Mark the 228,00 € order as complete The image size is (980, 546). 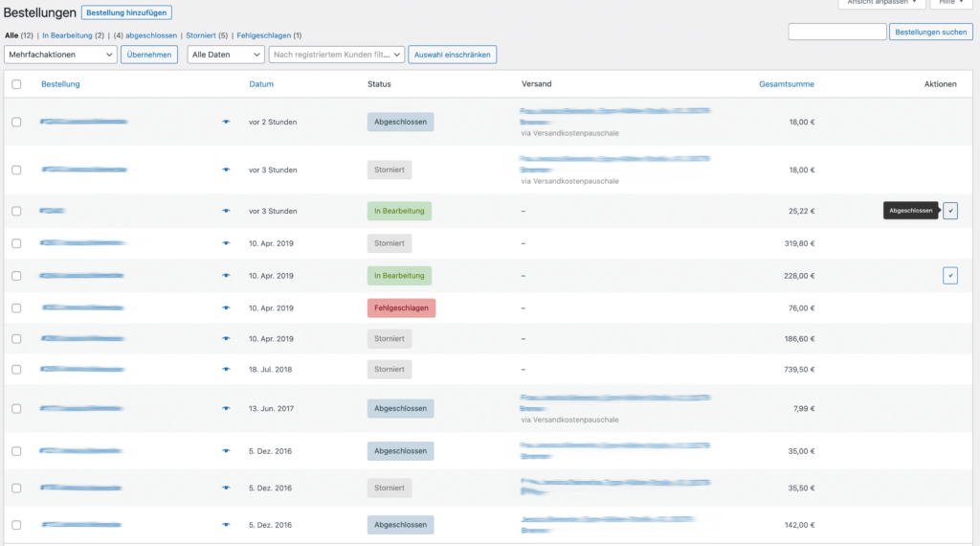pos(950,276)
